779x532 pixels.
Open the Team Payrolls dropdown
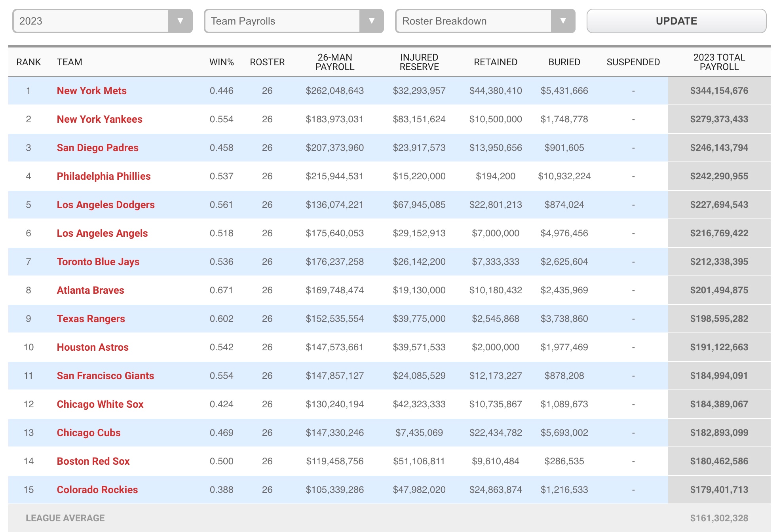pyautogui.click(x=294, y=21)
